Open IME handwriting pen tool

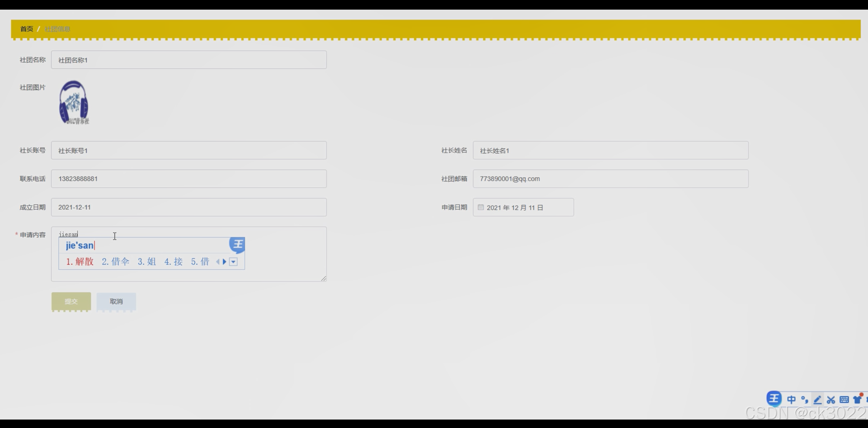[x=818, y=400]
